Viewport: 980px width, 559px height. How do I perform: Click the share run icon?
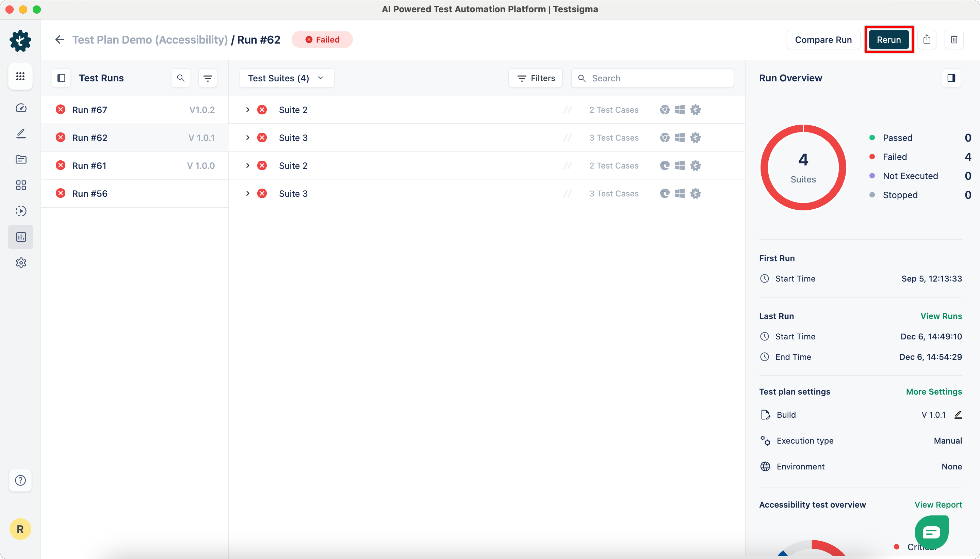point(927,39)
